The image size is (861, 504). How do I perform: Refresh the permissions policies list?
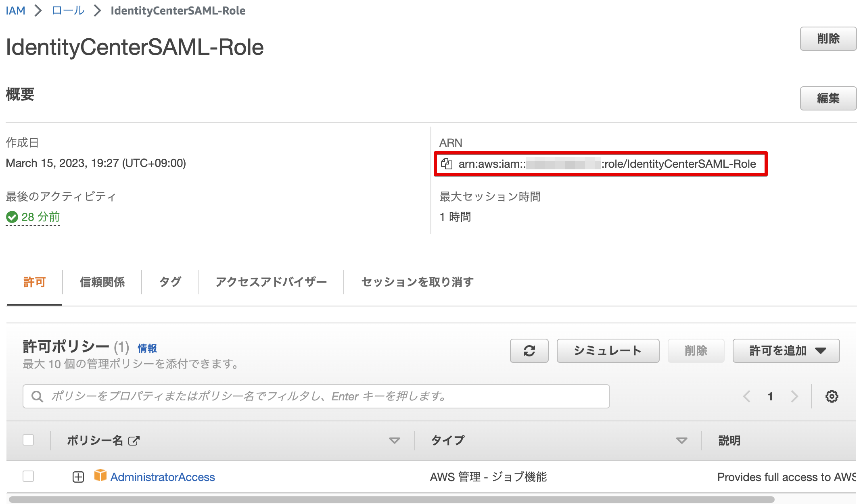pos(529,351)
